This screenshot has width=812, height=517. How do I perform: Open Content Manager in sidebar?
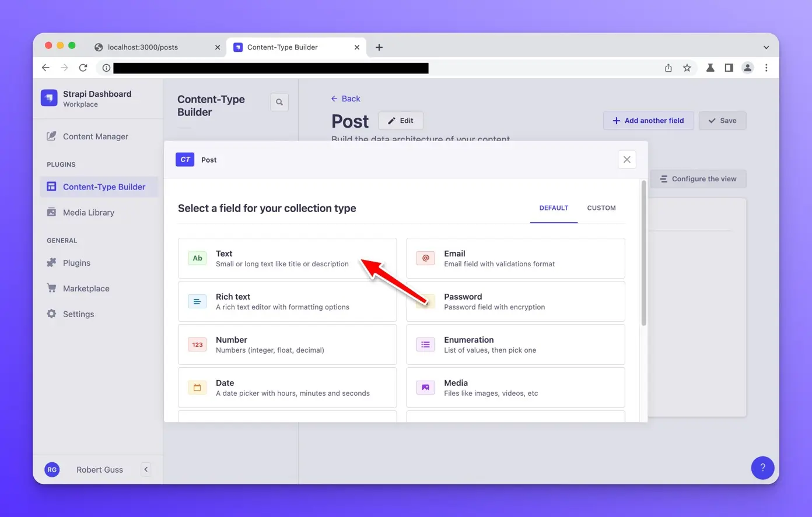tap(96, 136)
